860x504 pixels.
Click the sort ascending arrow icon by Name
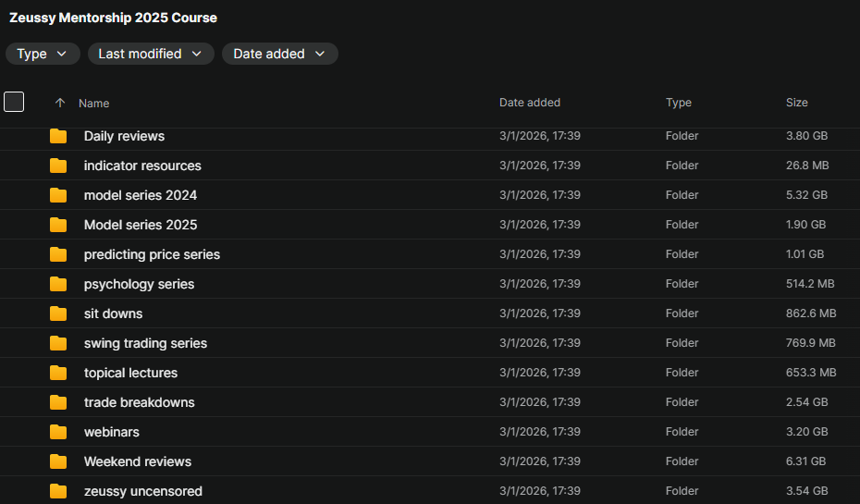tap(60, 103)
